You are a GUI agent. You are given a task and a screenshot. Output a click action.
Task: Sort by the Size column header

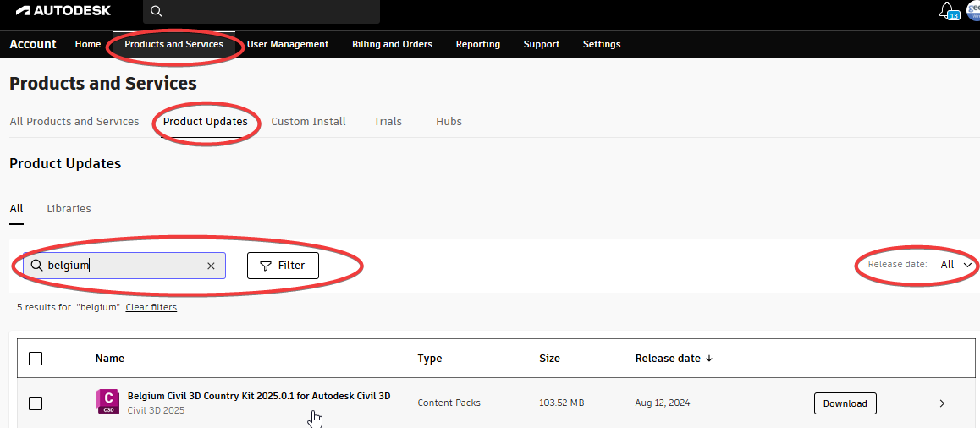click(550, 359)
